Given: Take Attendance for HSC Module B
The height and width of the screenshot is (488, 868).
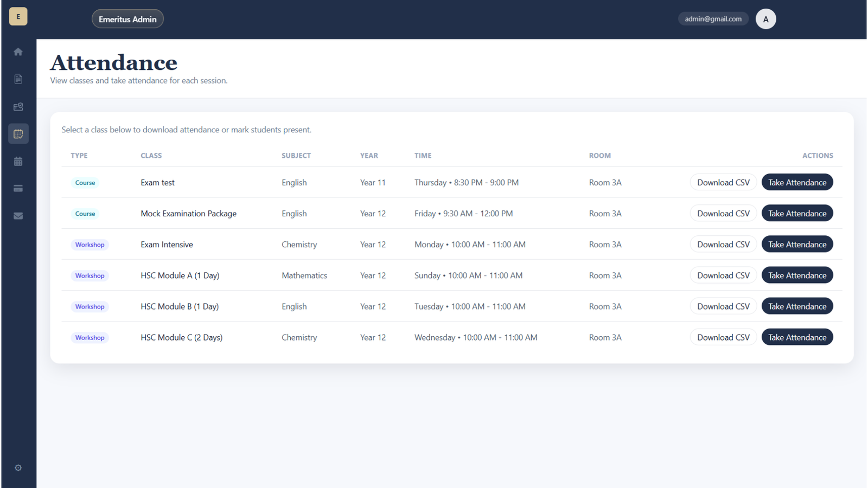Looking at the screenshot, I should (797, 306).
